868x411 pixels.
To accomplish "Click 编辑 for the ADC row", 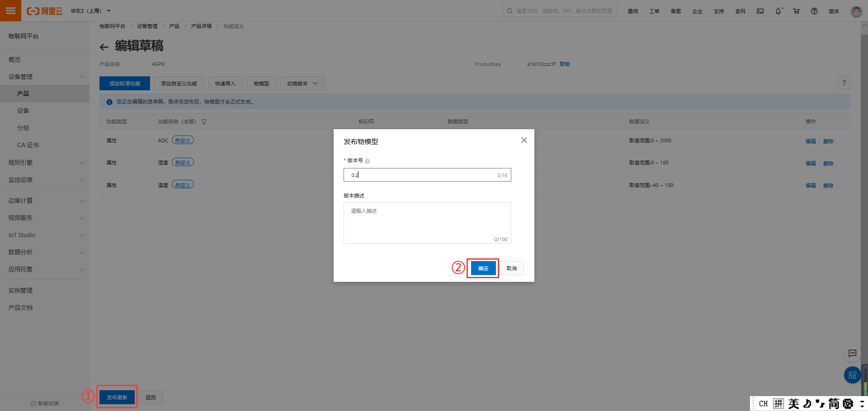I will coord(811,141).
